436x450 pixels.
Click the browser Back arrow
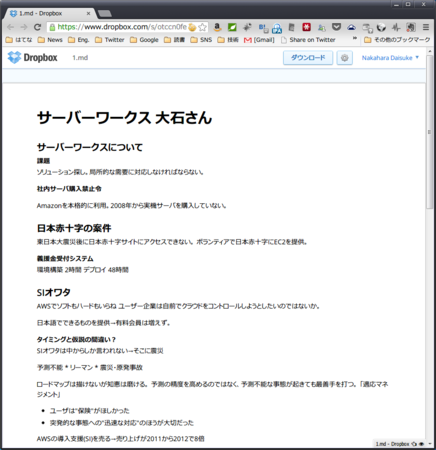[x=10, y=27]
